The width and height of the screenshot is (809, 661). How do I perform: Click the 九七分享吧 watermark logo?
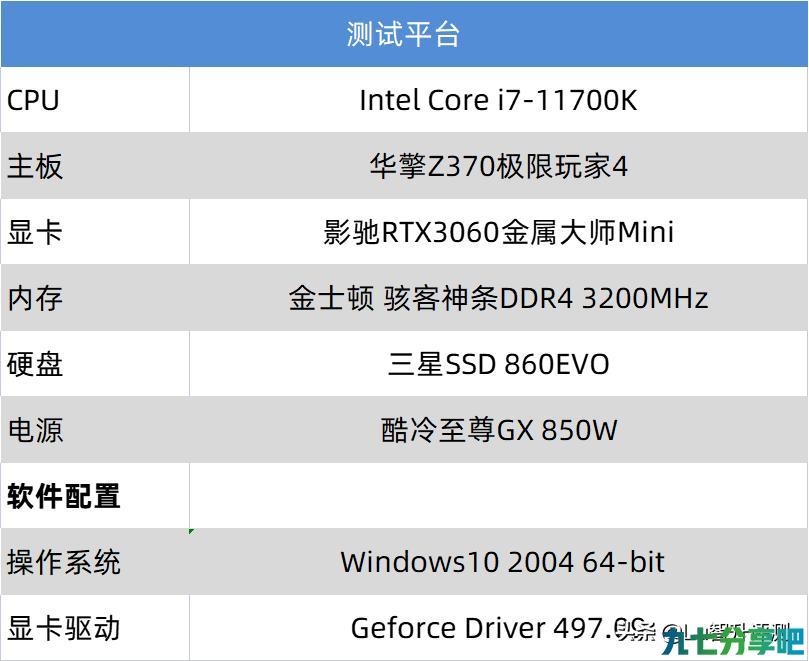pos(733,642)
